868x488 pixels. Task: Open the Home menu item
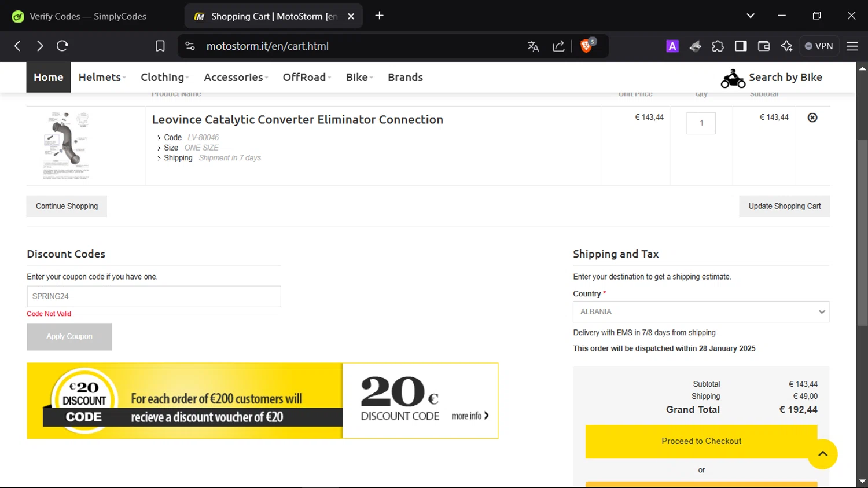click(x=49, y=77)
